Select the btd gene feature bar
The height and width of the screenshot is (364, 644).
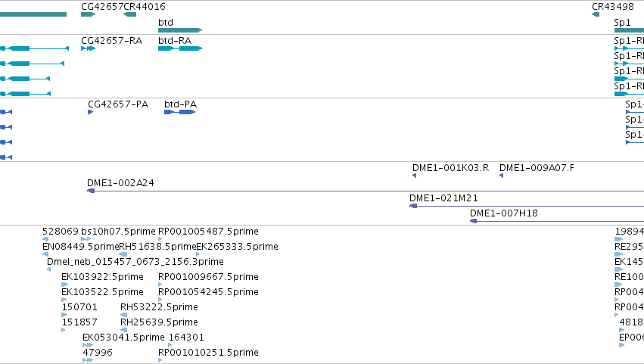tap(180, 30)
